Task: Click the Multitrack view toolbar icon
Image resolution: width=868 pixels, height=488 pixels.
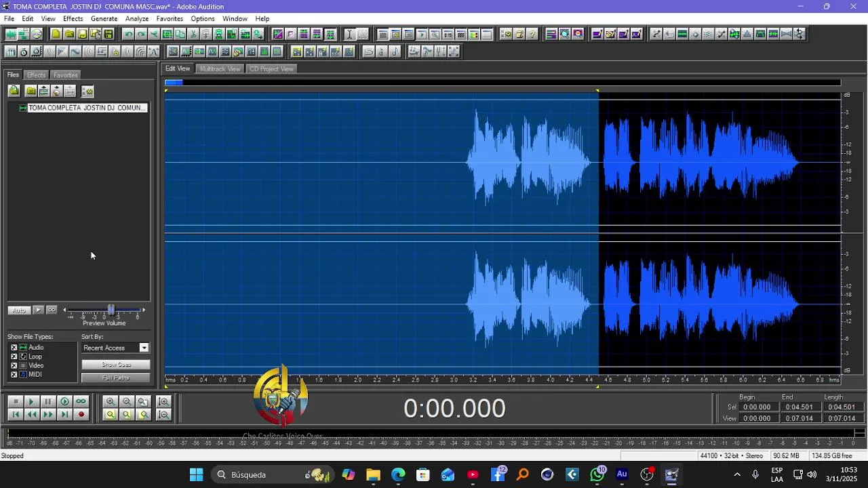Action: (x=24, y=34)
